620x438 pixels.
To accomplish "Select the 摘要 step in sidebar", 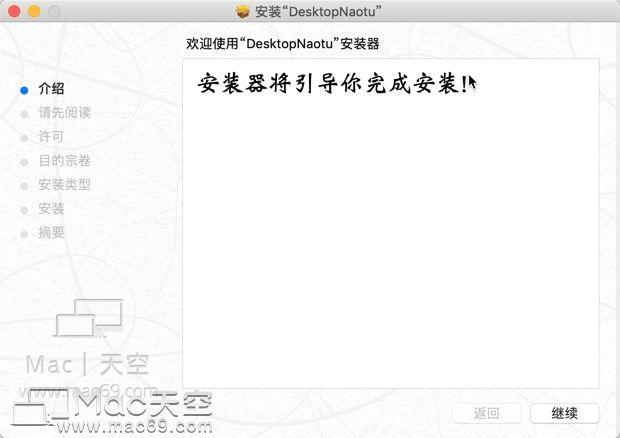I will 51,232.
